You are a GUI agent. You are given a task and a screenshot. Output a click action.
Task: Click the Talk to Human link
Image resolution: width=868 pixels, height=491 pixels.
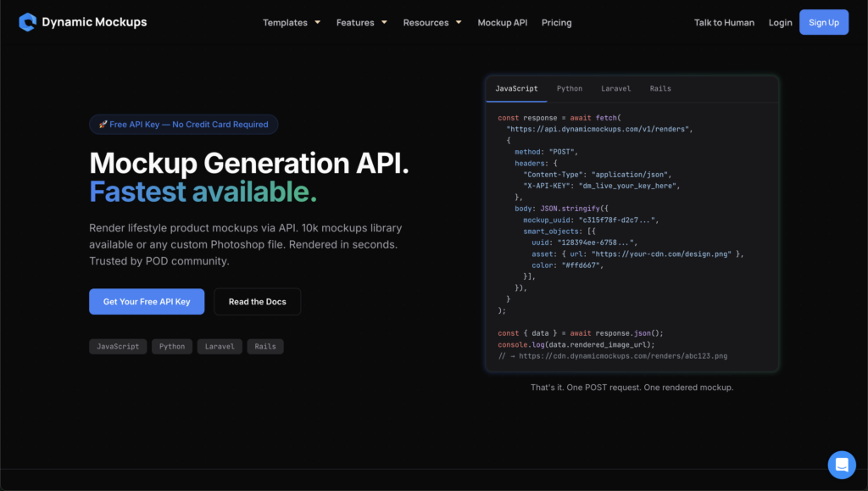(724, 23)
